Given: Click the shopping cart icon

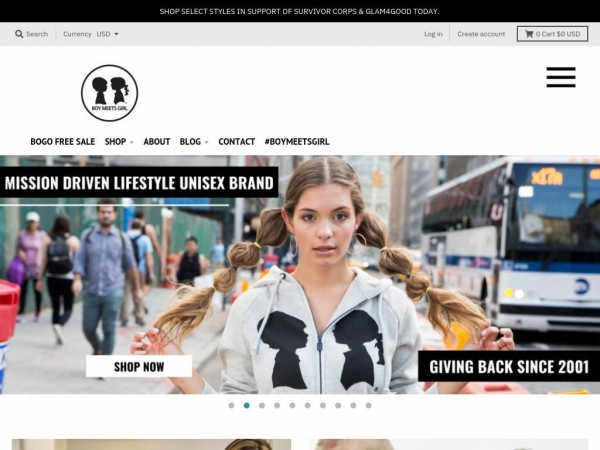Looking at the screenshot, I should point(529,34).
